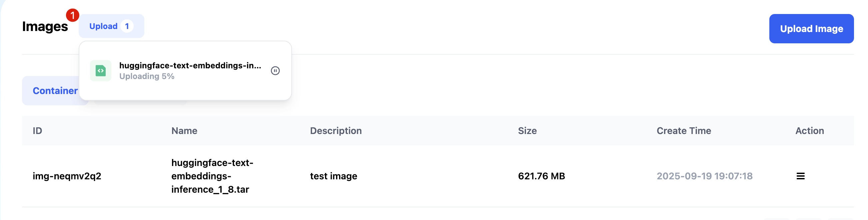The image size is (868, 220).
Task: Click the Size column header
Action: [527, 131]
